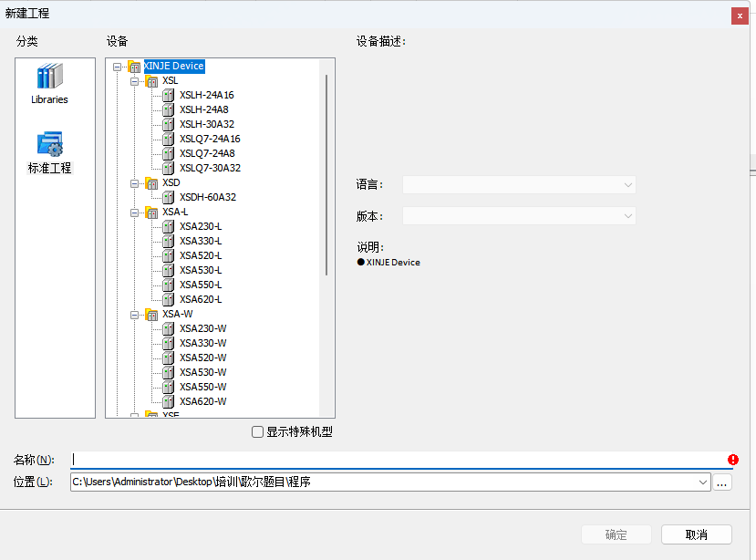756x560 pixels.
Task: Select the XSLH-30A32 device label
Action: pos(207,124)
